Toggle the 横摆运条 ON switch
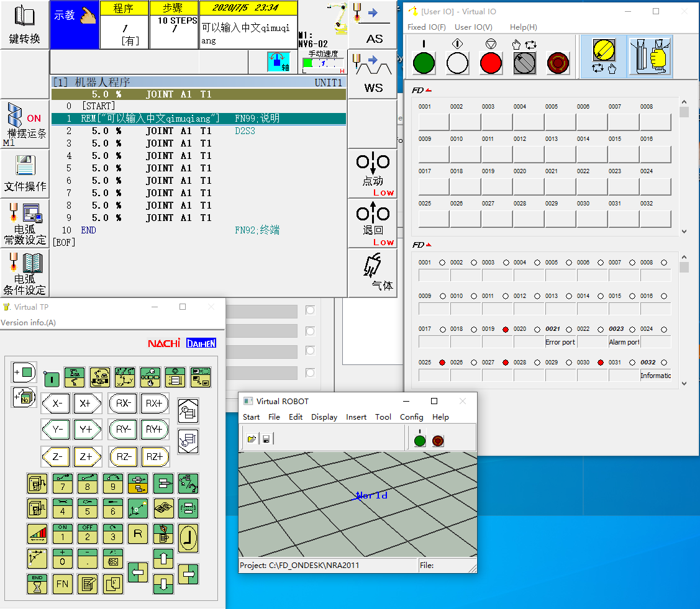 [x=25, y=124]
